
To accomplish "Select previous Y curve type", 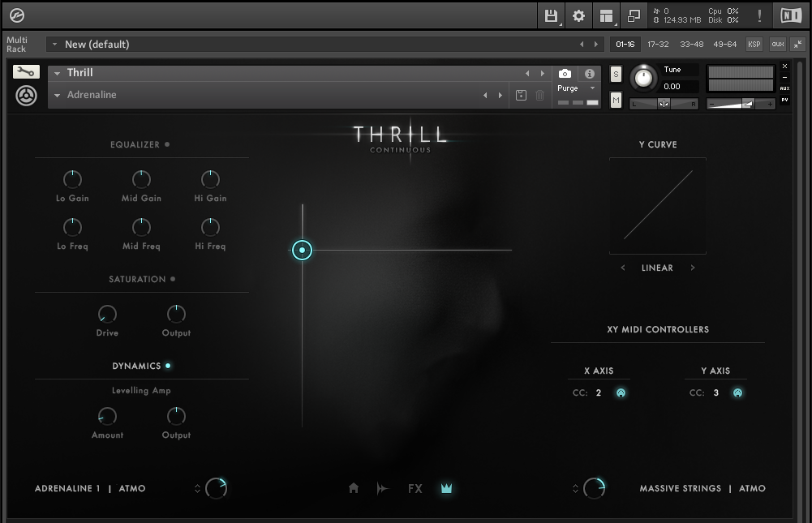I will coord(623,268).
